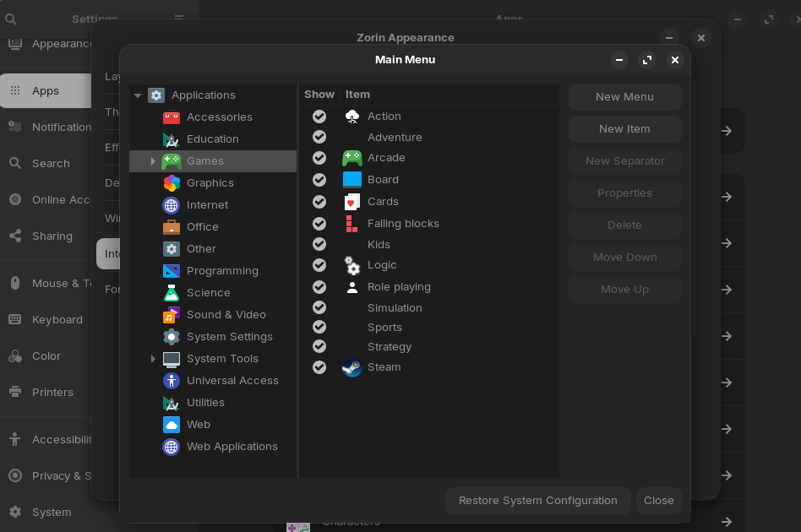
Task: Select the Role playing row
Action: [399, 287]
